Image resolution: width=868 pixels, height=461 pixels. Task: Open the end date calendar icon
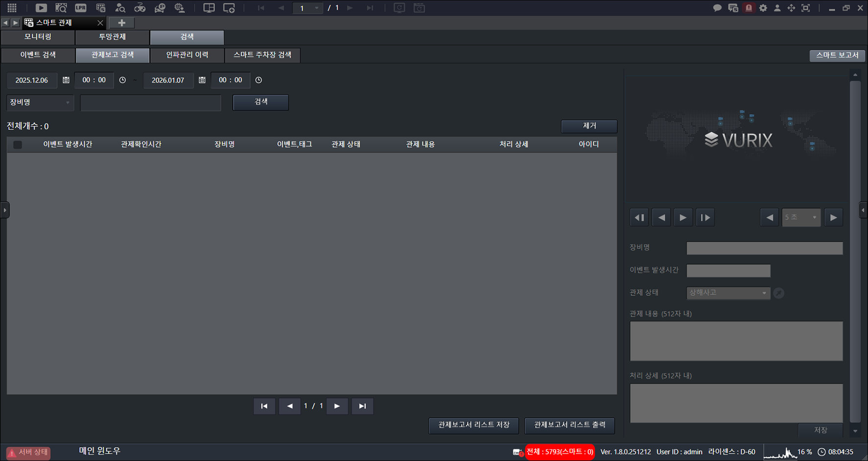(202, 80)
